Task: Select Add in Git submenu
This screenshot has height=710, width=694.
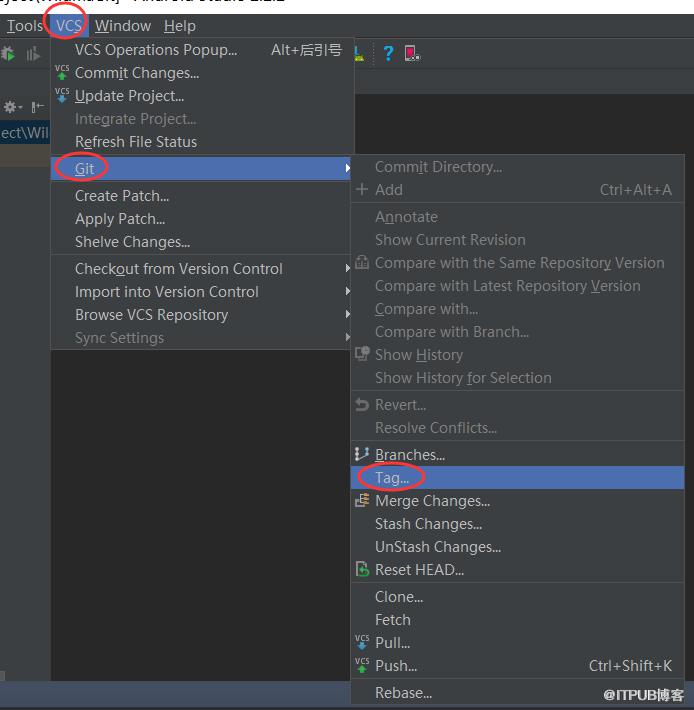Action: (517, 190)
